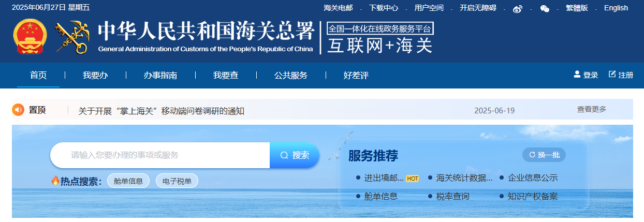This screenshot has width=644, height=222.
Task: Click the 2025年06月27日 星期五 date text
Action: pyautogui.click(x=50, y=7)
